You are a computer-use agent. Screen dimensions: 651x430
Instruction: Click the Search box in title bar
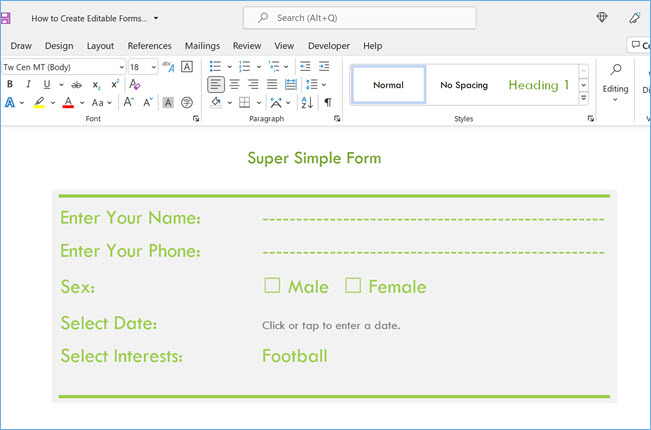(360, 18)
